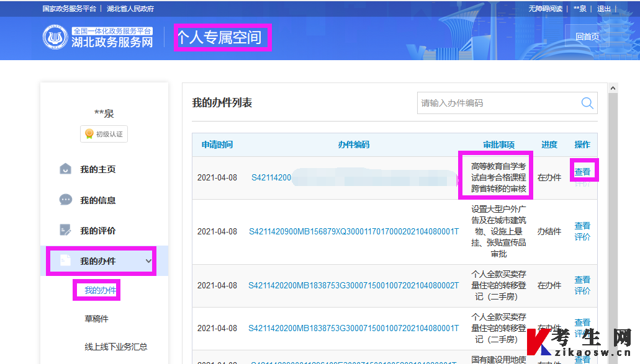The width and height of the screenshot is (640, 364).
Task: Select 线上线下业务汇总 submenu item
Action: pos(116,347)
